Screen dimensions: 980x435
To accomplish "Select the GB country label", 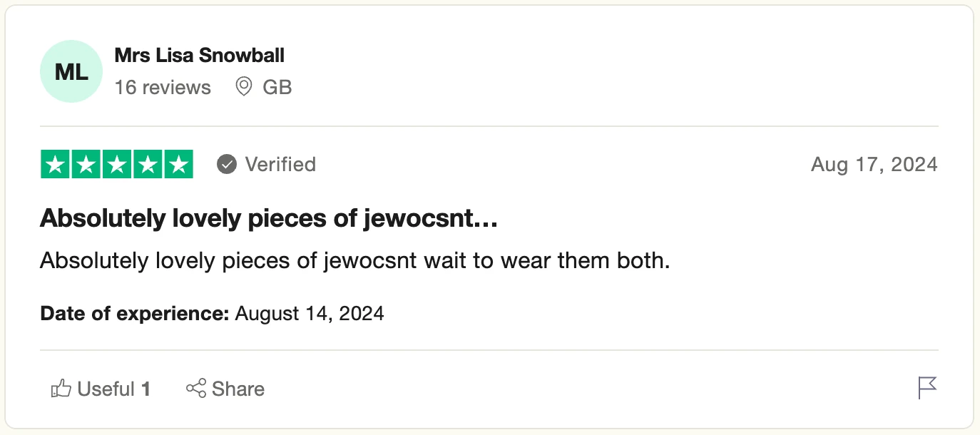I will pyautogui.click(x=277, y=88).
